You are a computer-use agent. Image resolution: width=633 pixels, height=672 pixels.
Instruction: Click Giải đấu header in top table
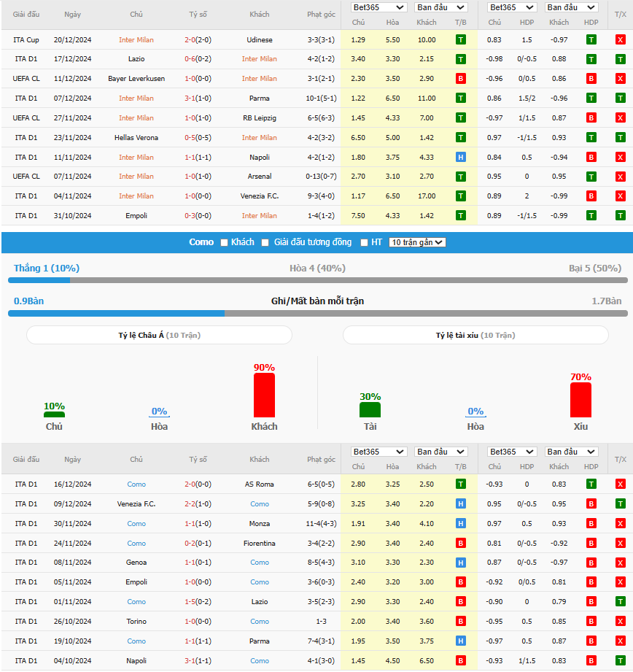click(26, 15)
